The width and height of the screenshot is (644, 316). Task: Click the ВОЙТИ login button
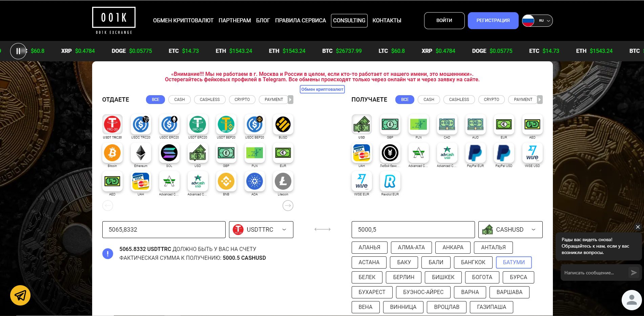pyautogui.click(x=444, y=21)
